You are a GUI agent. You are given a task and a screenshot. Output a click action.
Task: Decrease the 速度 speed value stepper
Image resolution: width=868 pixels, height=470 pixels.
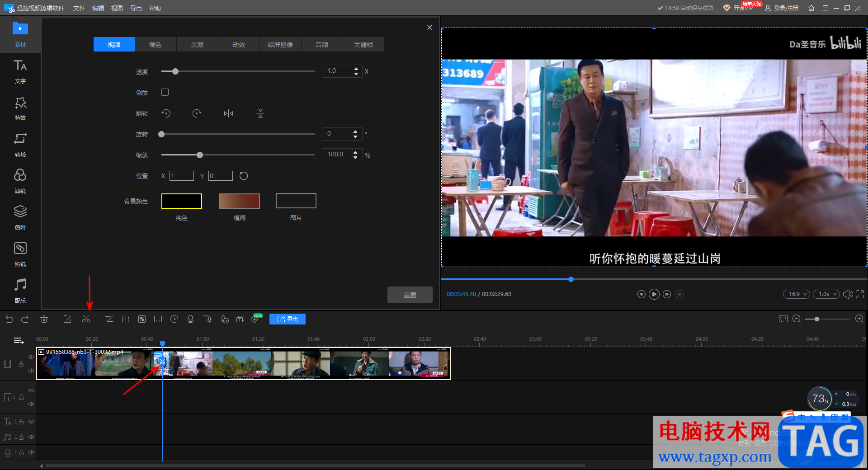[x=356, y=74]
